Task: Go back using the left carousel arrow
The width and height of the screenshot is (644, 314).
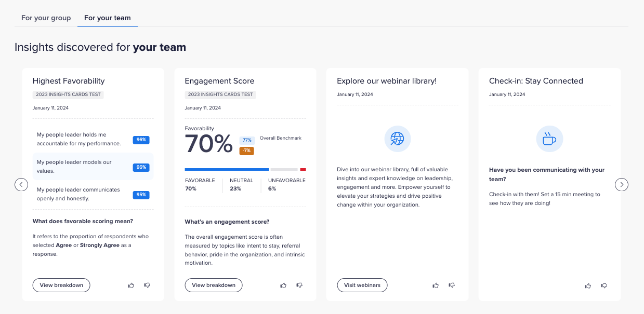Action: coord(21,184)
